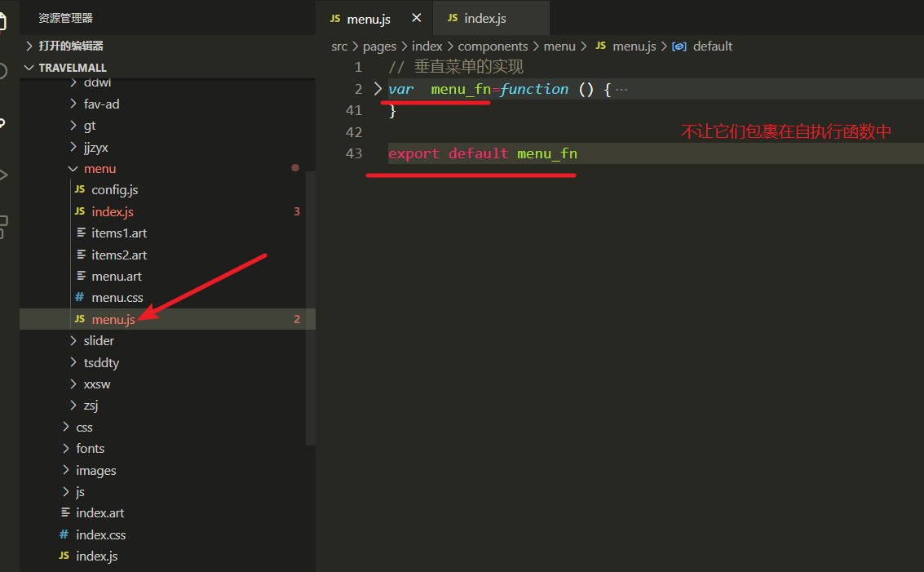The image size is (924, 572).
Task: Click the hash icon beside index.css
Action: (x=64, y=534)
